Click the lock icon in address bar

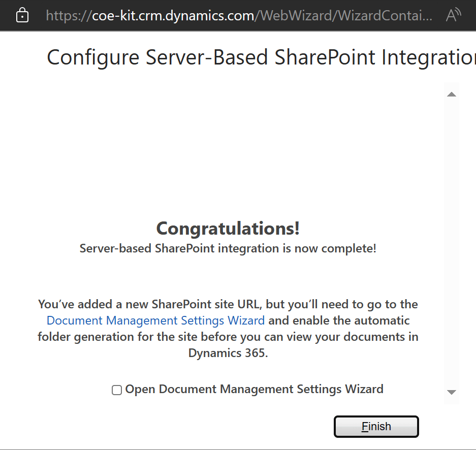click(x=22, y=16)
